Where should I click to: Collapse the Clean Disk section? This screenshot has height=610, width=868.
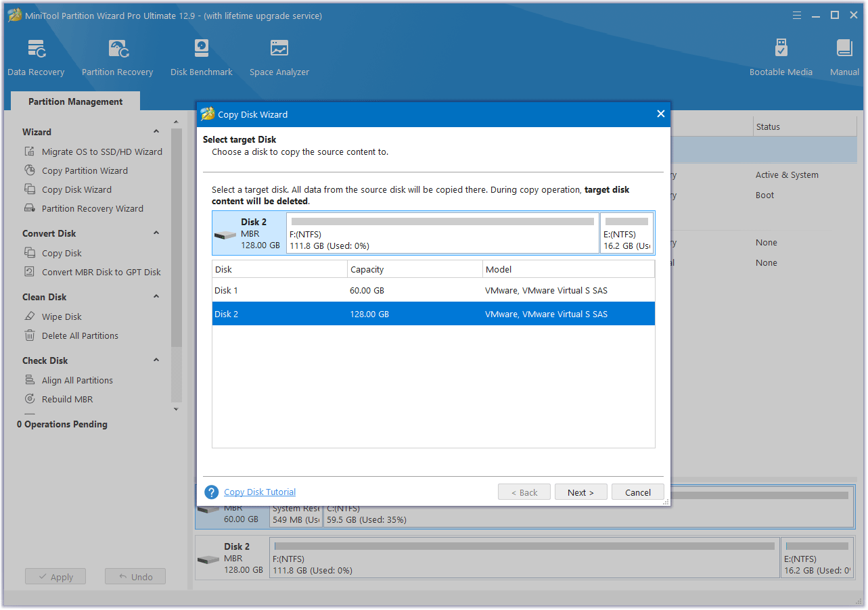tap(156, 297)
